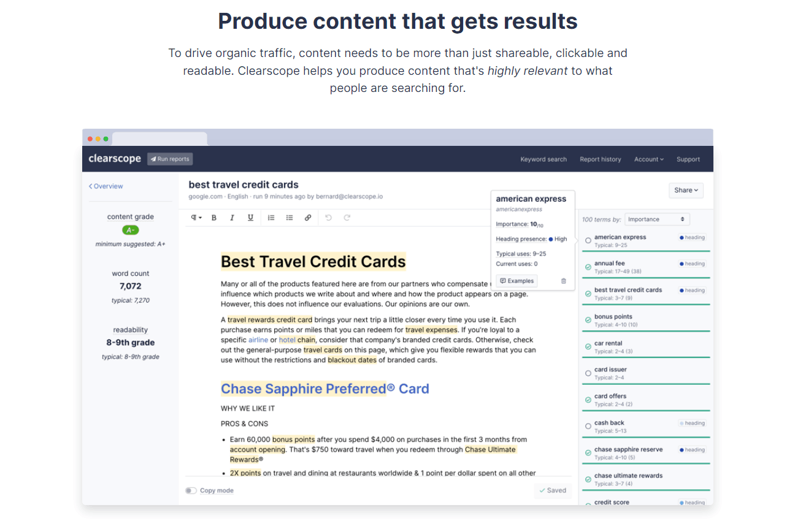This screenshot has width=795, height=532.
Task: Click the chase ultimate rewards check icon
Action: coord(588,479)
